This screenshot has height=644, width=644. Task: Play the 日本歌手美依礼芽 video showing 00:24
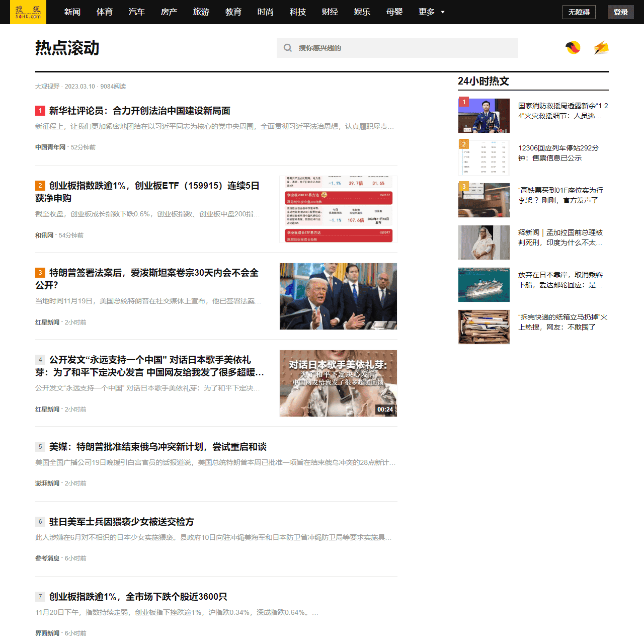pyautogui.click(x=338, y=383)
